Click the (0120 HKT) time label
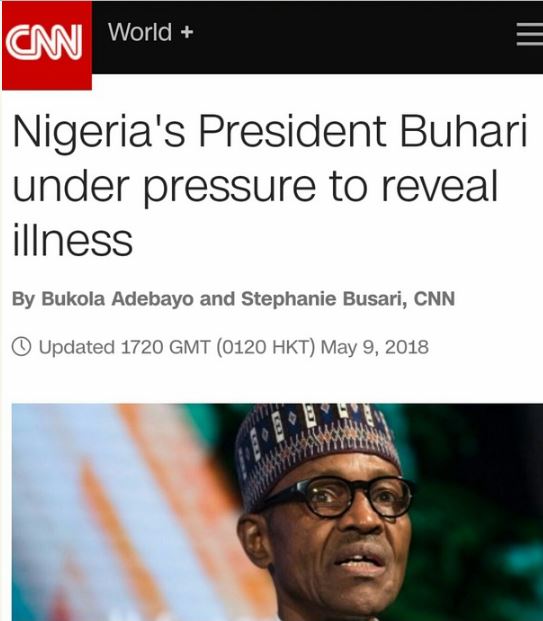 point(265,347)
